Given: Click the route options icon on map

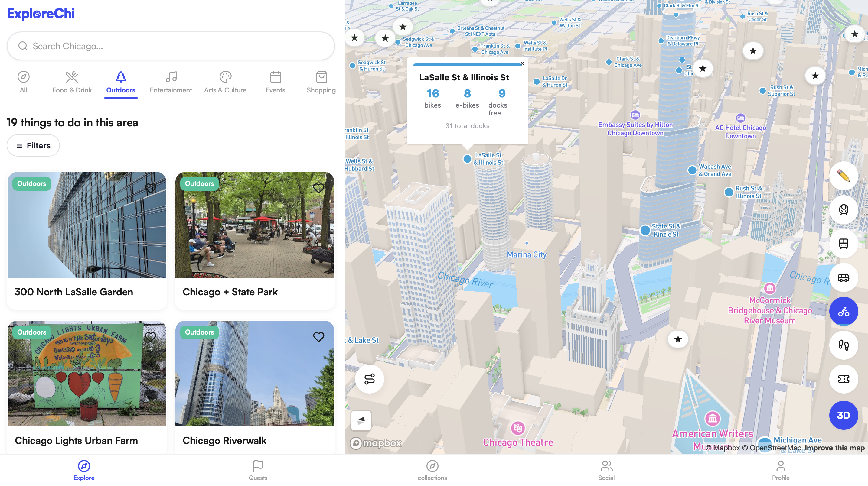Looking at the screenshot, I should tap(369, 379).
